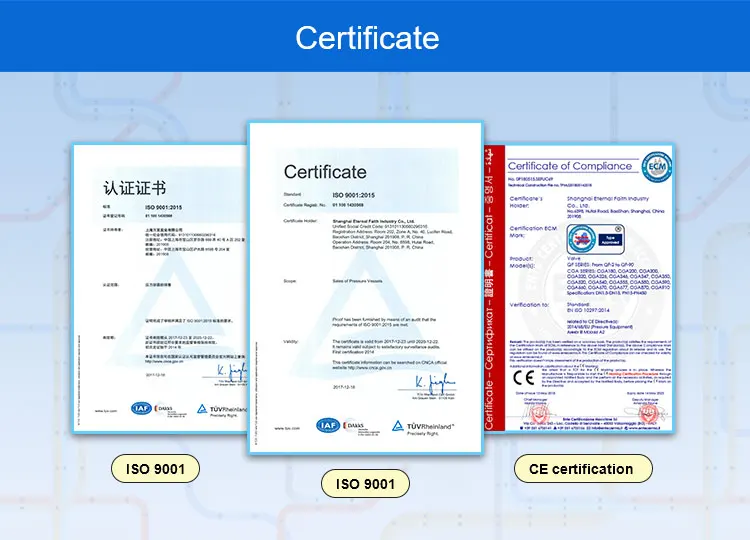Click the DAkkS logo on center certificate
This screenshot has height=540, width=750.
coord(361,427)
